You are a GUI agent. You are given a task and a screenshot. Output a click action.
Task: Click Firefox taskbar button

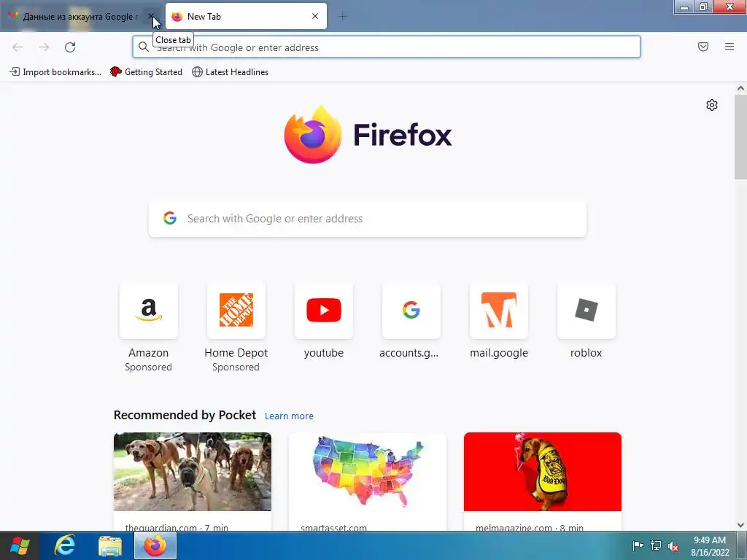(155, 545)
